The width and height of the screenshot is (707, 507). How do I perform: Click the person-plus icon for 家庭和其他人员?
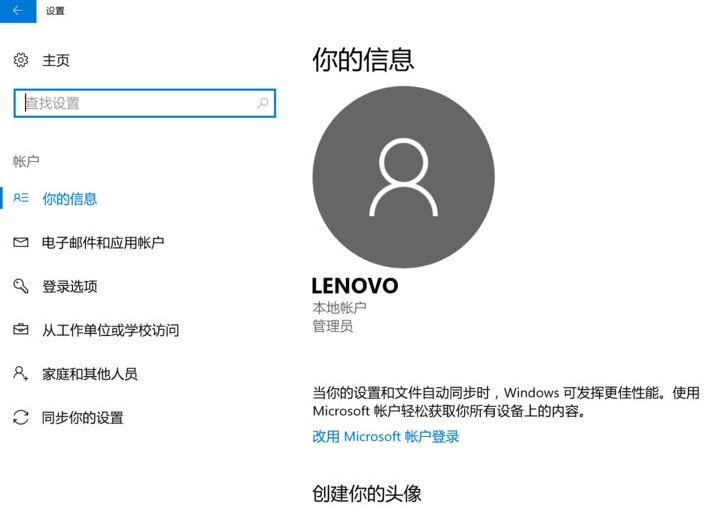[x=21, y=373]
